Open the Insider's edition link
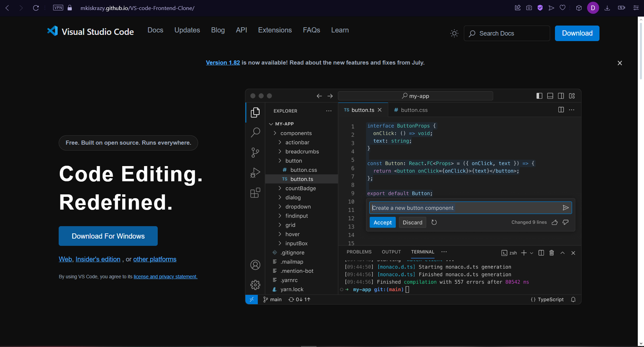 point(98,259)
